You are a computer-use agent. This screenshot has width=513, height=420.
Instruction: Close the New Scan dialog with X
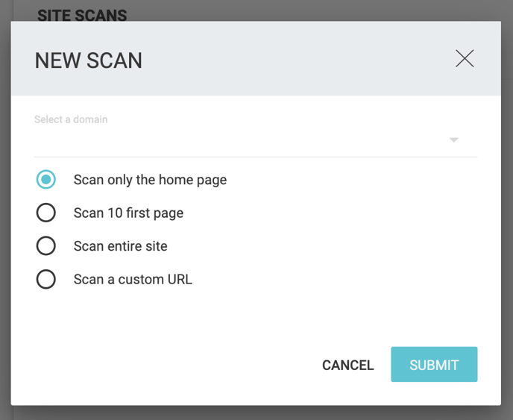coord(465,59)
